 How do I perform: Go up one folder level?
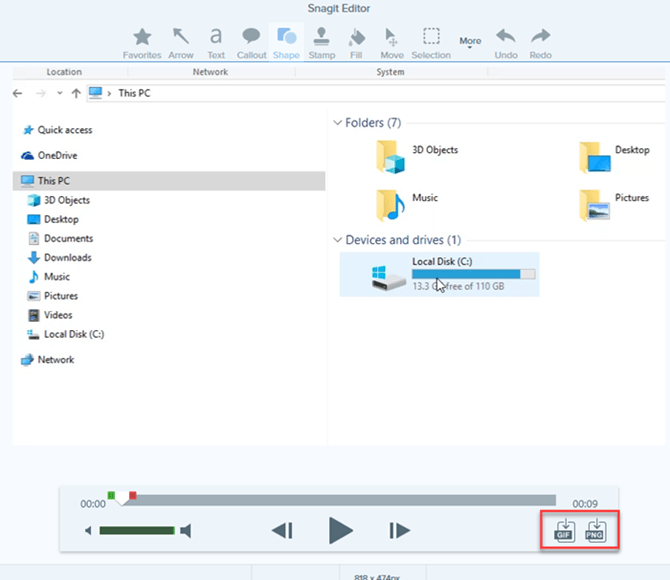[x=76, y=93]
